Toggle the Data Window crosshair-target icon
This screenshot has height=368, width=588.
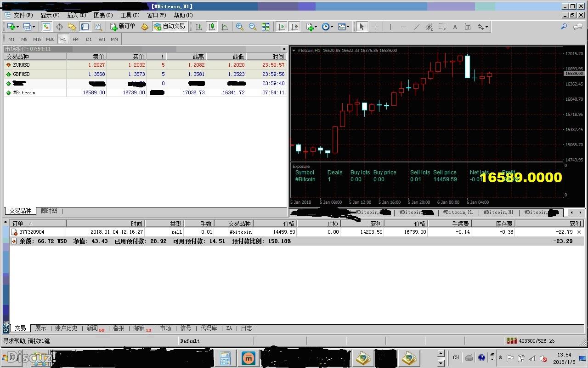59,27
